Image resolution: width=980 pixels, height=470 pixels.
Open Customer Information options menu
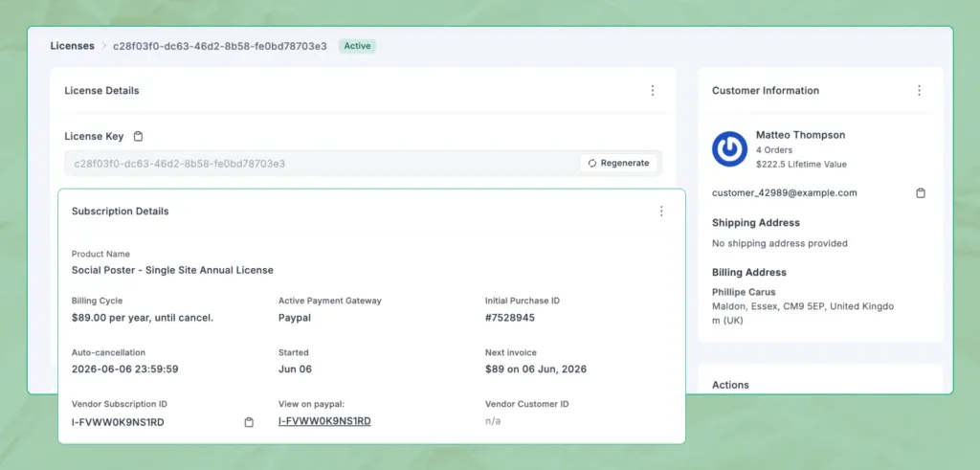[x=919, y=91]
